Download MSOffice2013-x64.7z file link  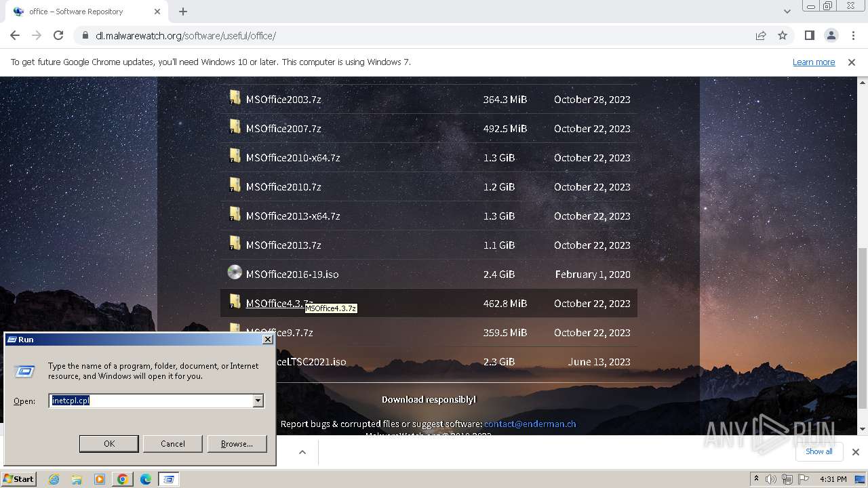coord(293,216)
